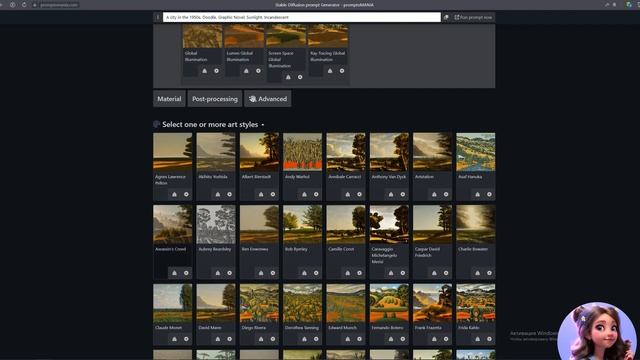Click the 'Lumen Global Illumination' label
640x360 pixels.
(x=239, y=56)
